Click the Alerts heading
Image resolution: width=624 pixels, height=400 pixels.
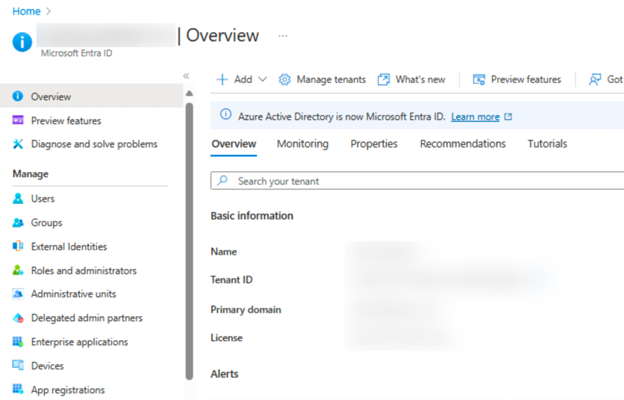tap(224, 374)
